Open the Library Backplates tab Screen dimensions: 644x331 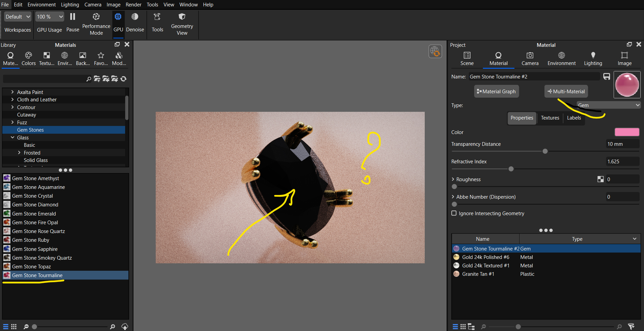point(83,59)
